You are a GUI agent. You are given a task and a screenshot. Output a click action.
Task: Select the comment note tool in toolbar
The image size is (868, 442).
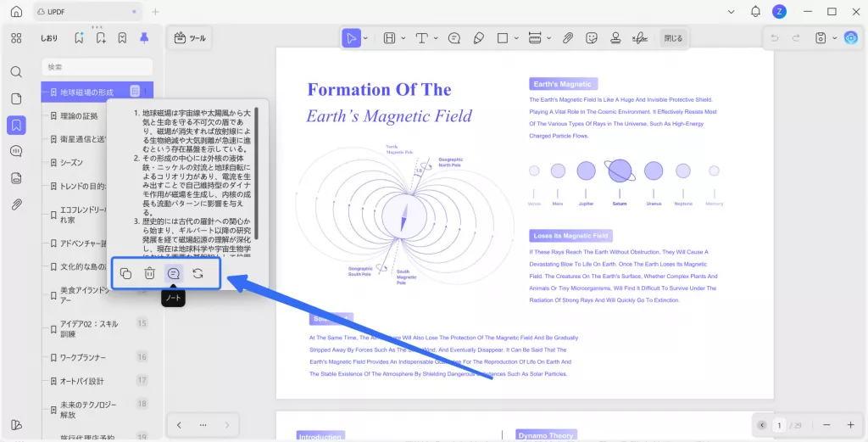pyautogui.click(x=454, y=38)
